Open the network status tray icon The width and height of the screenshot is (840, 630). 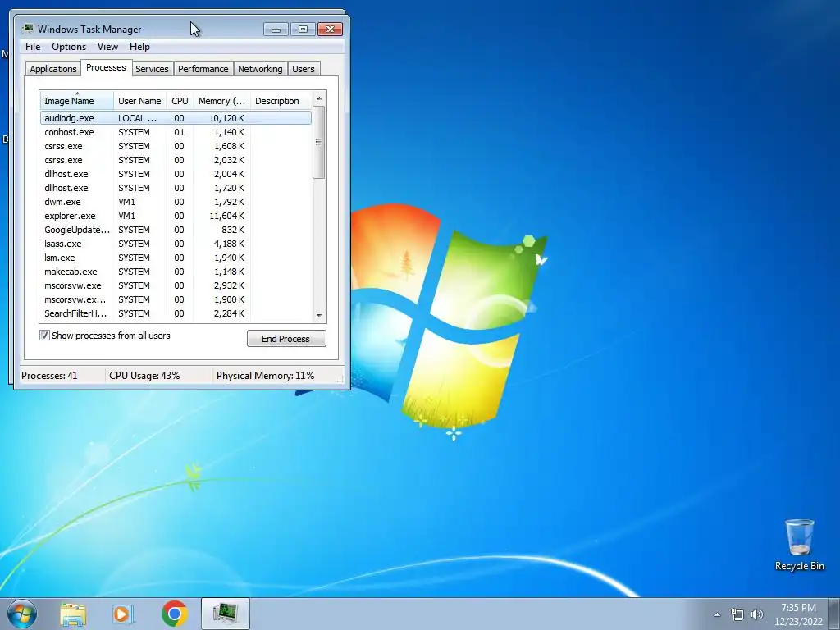[x=737, y=614]
